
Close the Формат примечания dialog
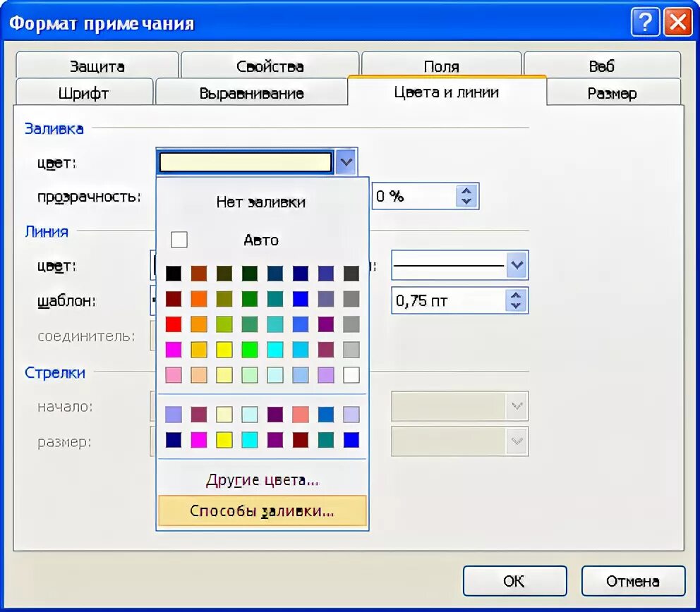(x=678, y=22)
